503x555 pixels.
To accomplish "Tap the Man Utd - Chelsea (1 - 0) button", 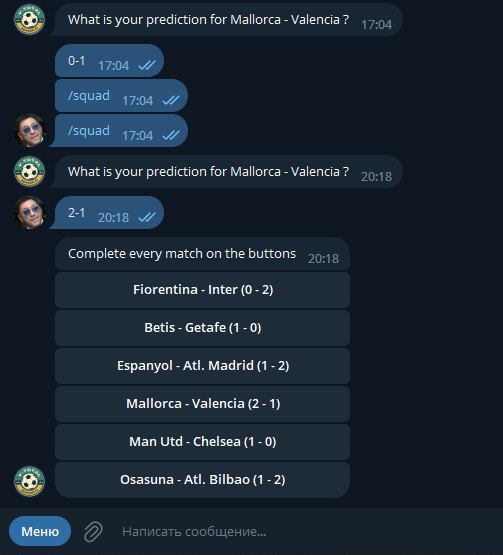I will coord(202,442).
